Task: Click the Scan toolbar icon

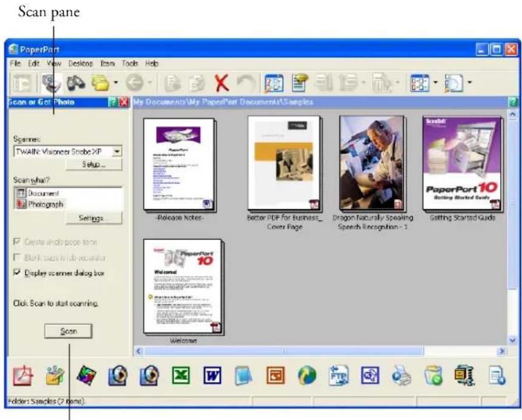Action: point(51,83)
